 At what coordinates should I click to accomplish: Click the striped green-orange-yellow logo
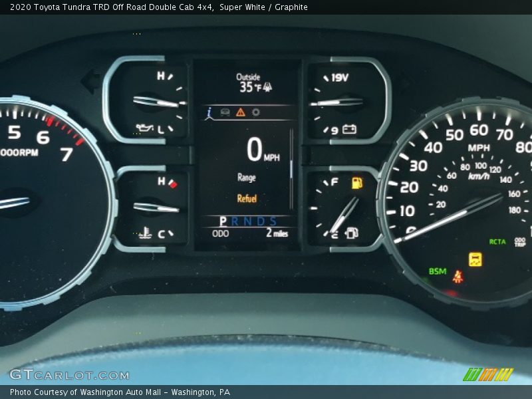coord(488,374)
